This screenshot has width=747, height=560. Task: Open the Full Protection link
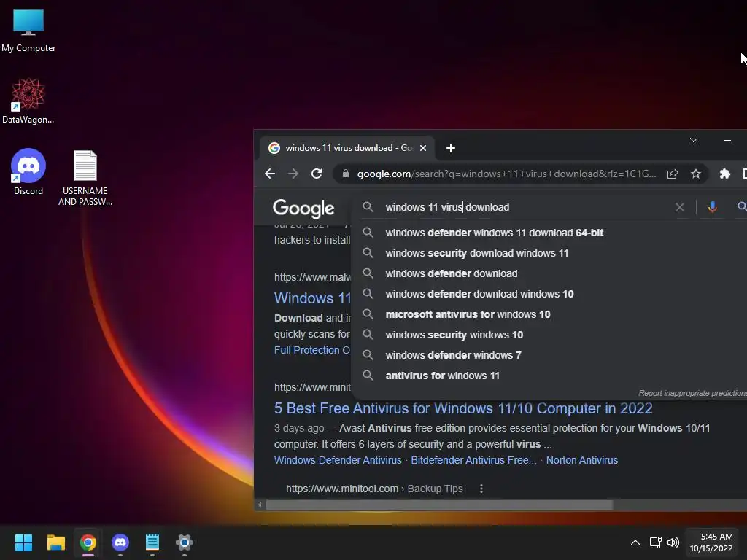click(312, 351)
